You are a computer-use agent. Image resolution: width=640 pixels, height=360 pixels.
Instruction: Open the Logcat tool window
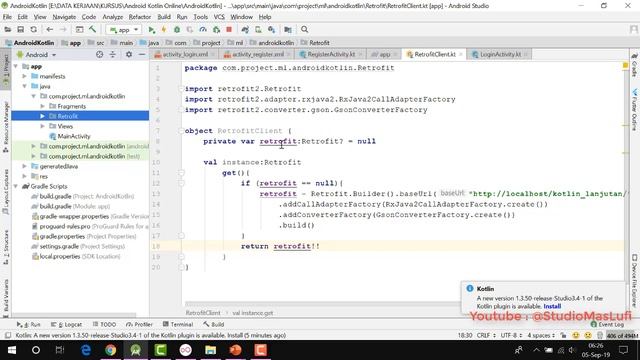[67, 324]
